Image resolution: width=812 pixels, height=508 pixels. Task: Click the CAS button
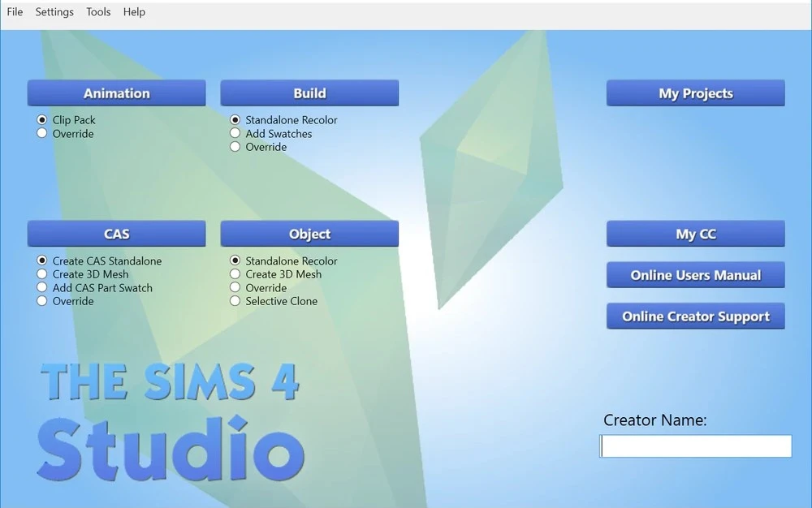tap(116, 233)
